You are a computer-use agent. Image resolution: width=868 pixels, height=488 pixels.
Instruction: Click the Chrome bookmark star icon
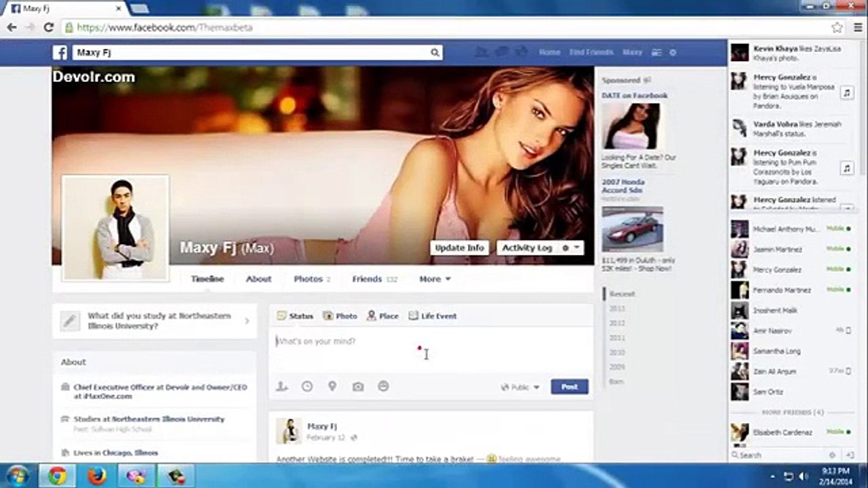click(x=837, y=28)
